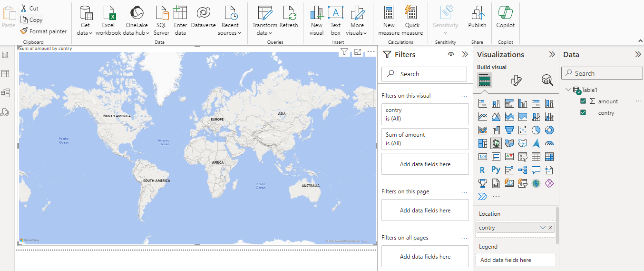This screenshot has width=644, height=271.
Task: Collapse the Filters pane with arrows
Action: pyautogui.click(x=465, y=54)
